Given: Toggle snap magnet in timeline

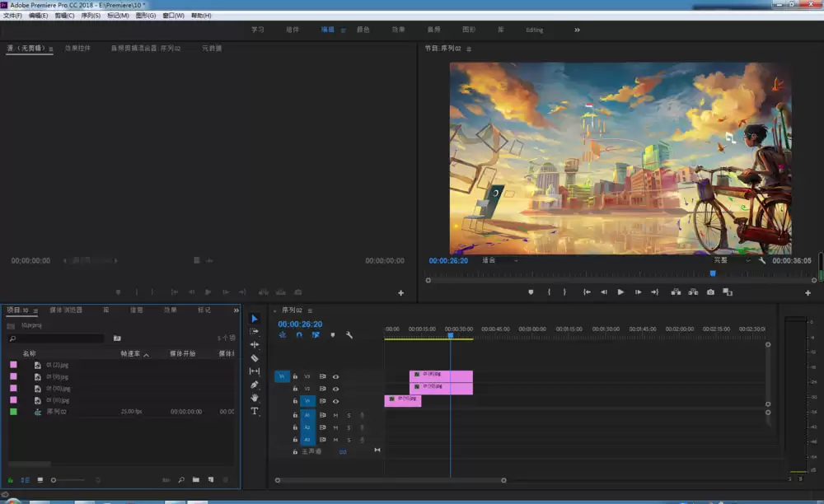Looking at the screenshot, I should coord(299,335).
